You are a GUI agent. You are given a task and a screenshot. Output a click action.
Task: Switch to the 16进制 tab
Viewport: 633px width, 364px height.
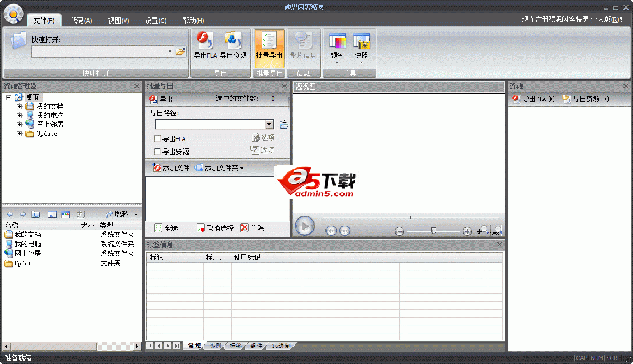(x=281, y=346)
